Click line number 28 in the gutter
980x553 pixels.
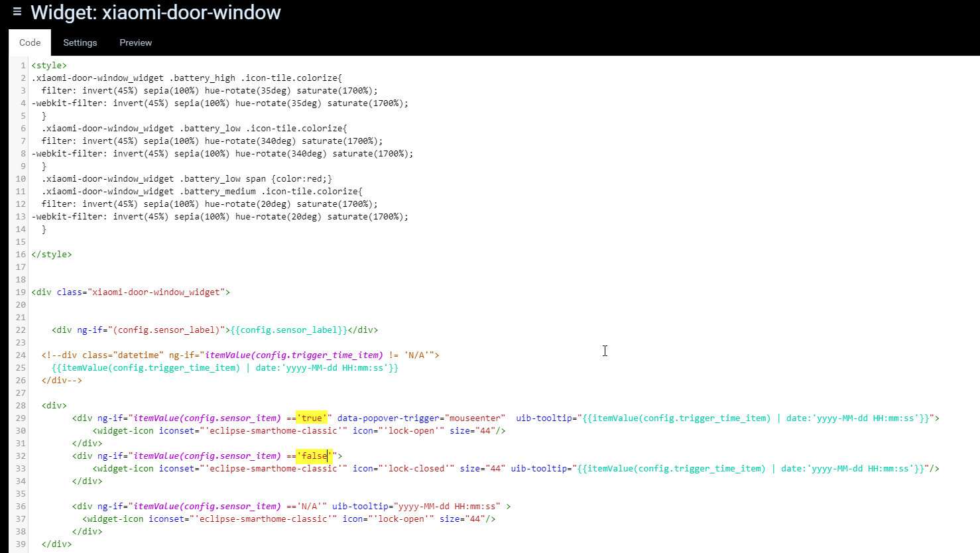(21, 406)
